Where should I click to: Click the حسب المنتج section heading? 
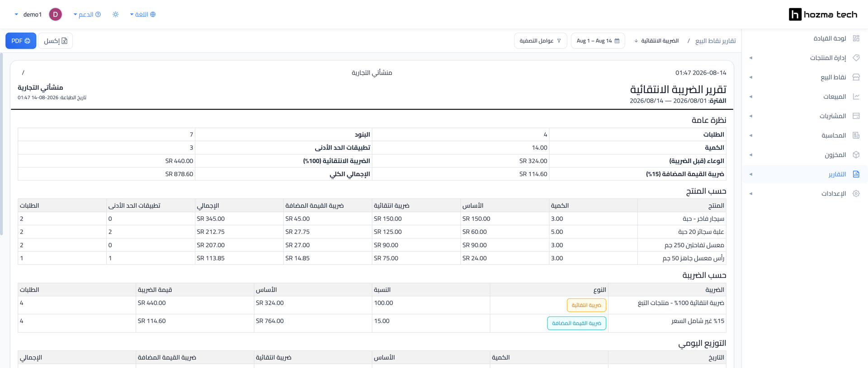point(706,191)
